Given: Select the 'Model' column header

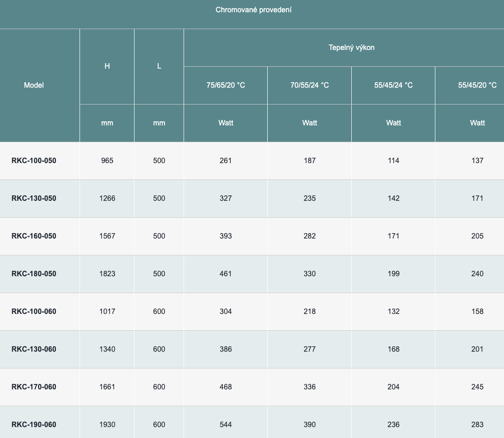Looking at the screenshot, I should click(x=34, y=85).
